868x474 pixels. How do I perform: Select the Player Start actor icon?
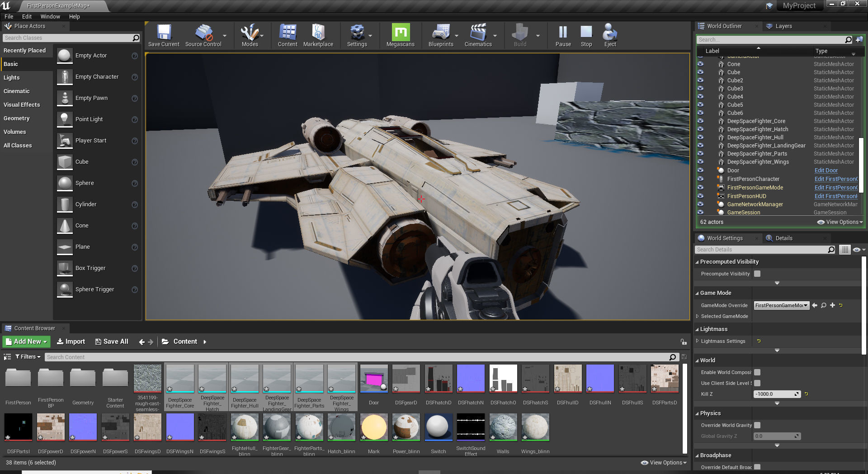tap(65, 141)
